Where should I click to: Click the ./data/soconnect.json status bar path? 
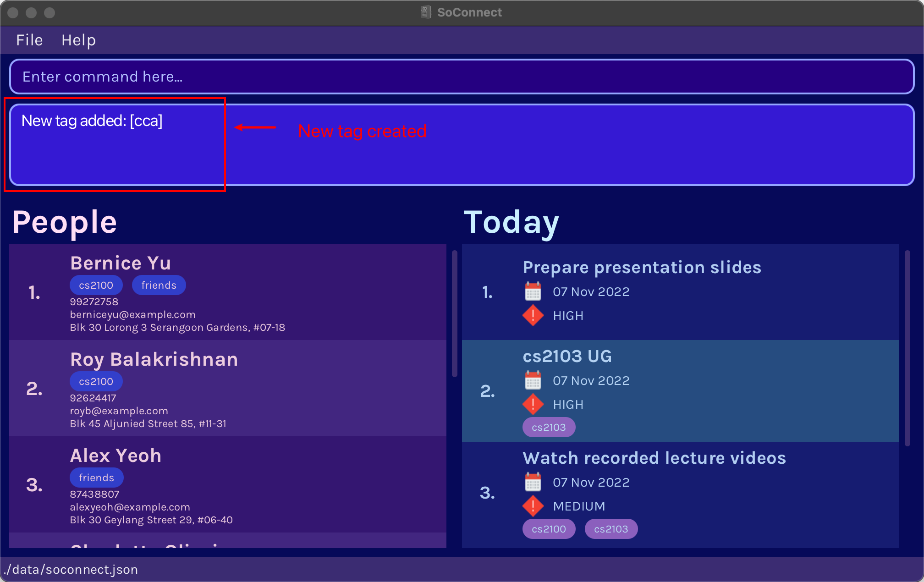click(x=71, y=569)
